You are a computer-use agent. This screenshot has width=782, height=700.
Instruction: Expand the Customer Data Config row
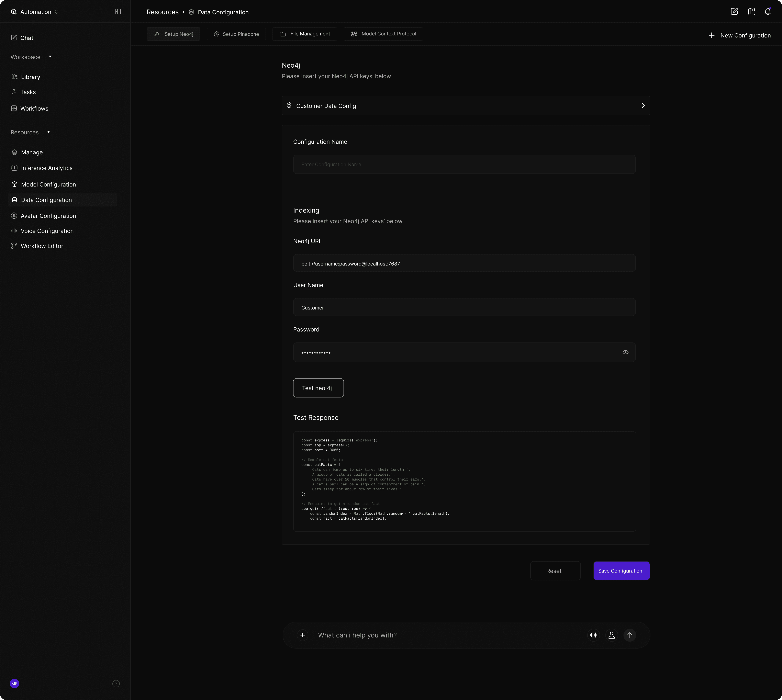click(643, 105)
